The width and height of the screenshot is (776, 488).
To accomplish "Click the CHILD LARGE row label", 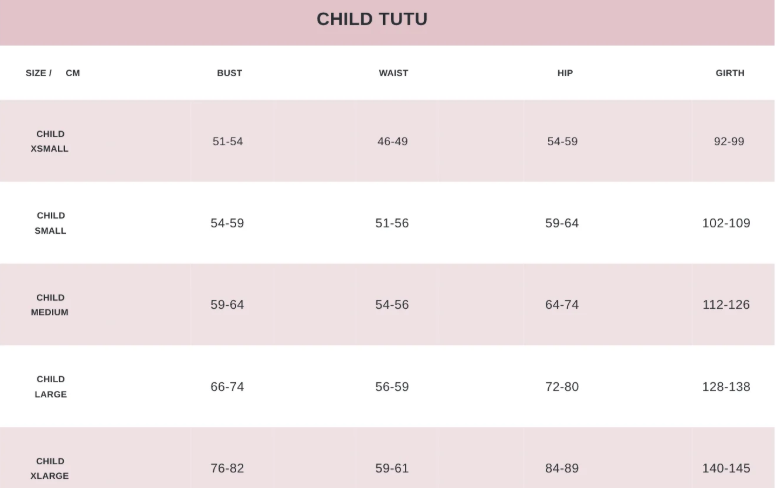I will click(x=50, y=387).
